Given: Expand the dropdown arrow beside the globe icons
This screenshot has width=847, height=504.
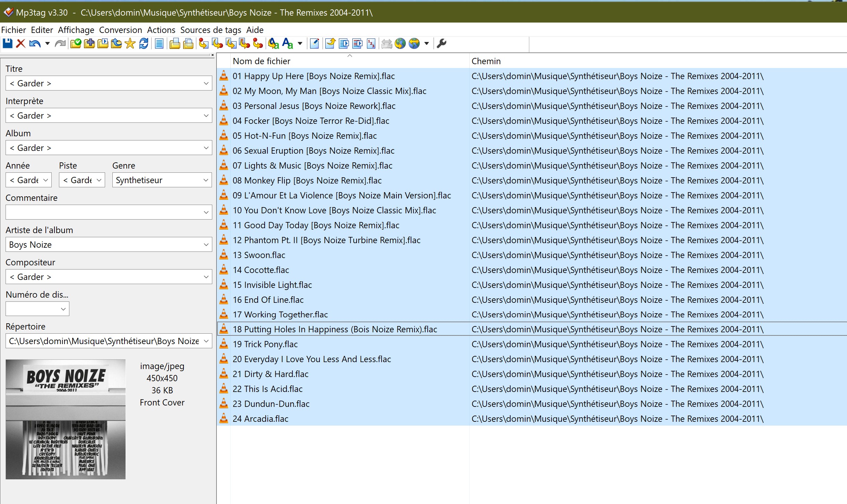Looking at the screenshot, I should click(x=427, y=43).
